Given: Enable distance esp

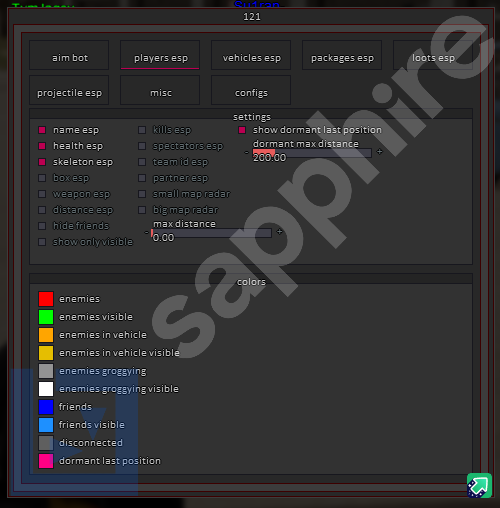Looking at the screenshot, I should (x=42, y=210).
